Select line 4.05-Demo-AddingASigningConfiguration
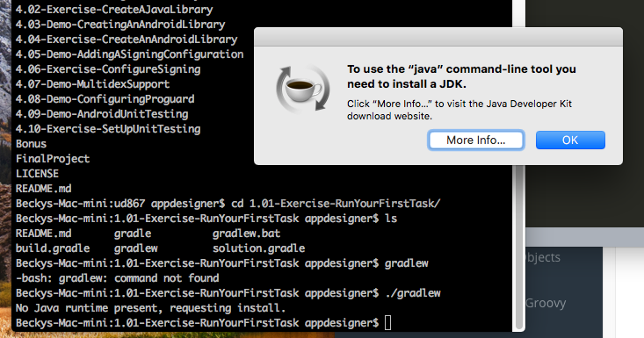This screenshot has height=338, width=644. (129, 54)
